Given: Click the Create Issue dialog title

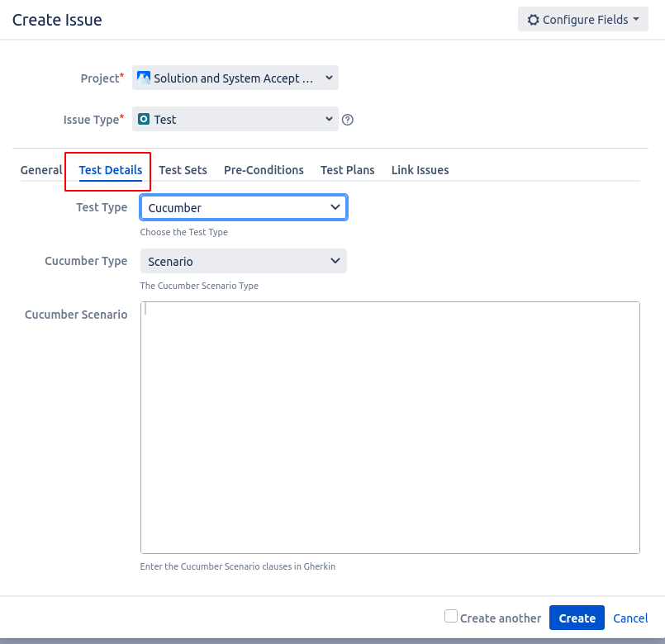Looking at the screenshot, I should (57, 20).
